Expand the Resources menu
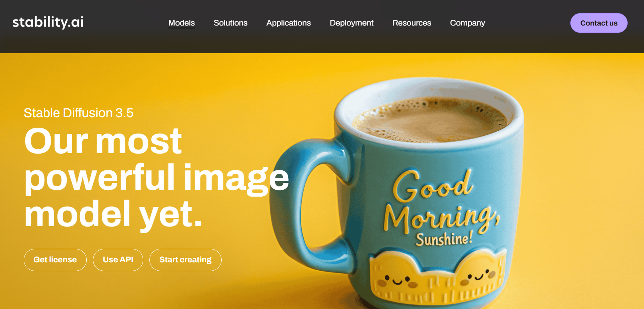Viewport: 644px width, 309px height. (412, 23)
